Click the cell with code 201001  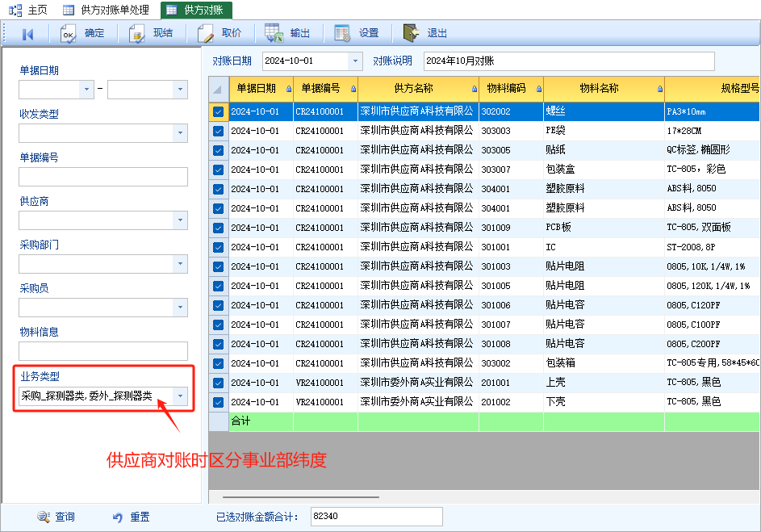pos(511,383)
